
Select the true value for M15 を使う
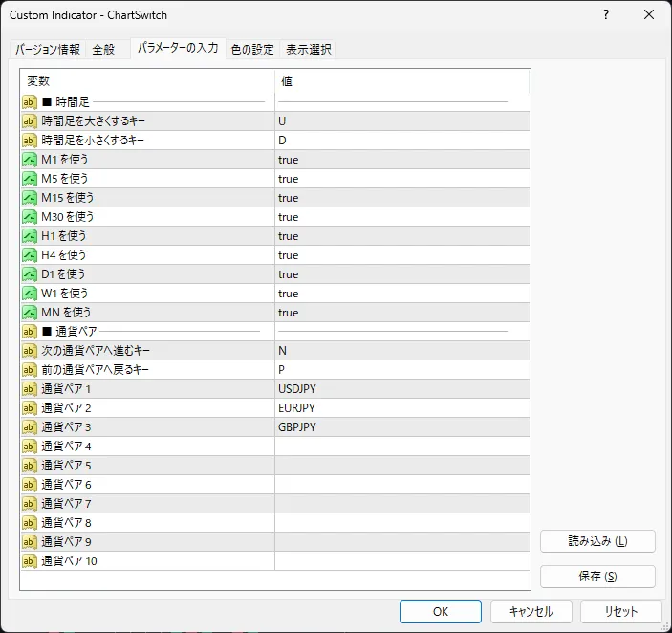[289, 198]
